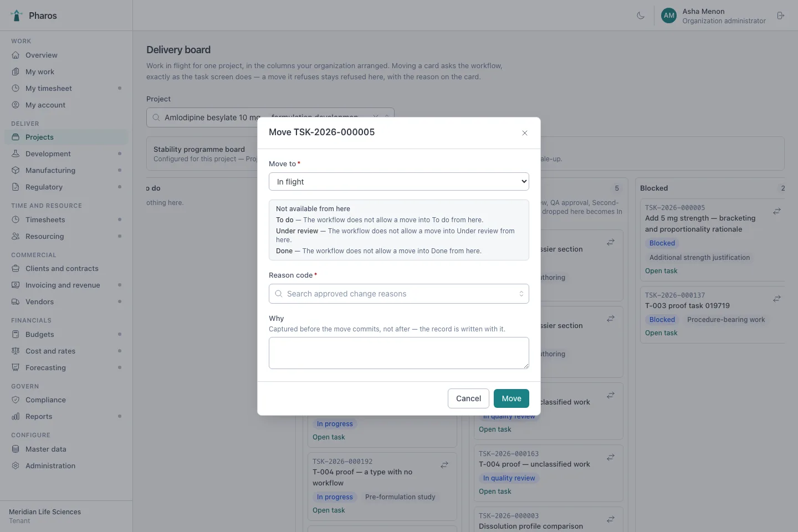798x532 pixels.
Task: Click move icon on TSK-2026-000003 card
Action: click(x=611, y=519)
